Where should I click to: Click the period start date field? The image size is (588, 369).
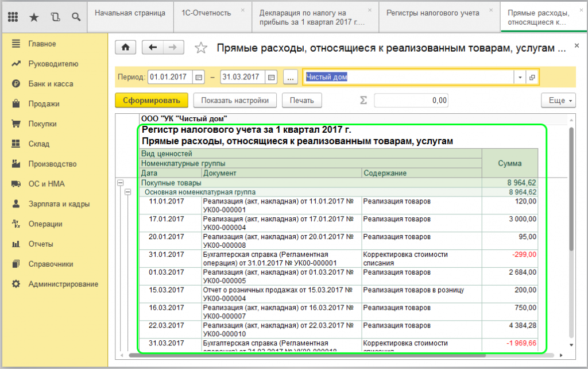coord(171,77)
